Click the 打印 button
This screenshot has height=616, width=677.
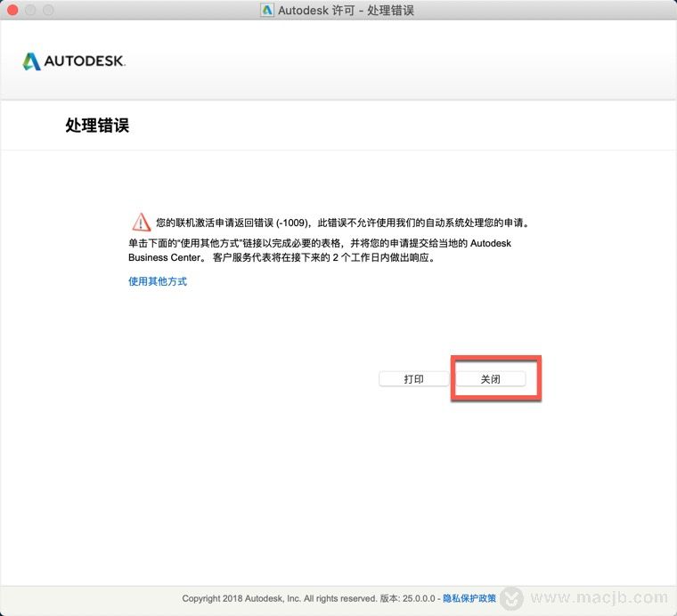pyautogui.click(x=413, y=378)
